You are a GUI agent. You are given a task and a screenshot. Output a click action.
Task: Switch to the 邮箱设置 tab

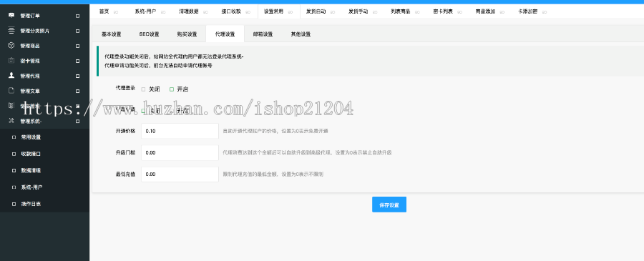(x=263, y=34)
